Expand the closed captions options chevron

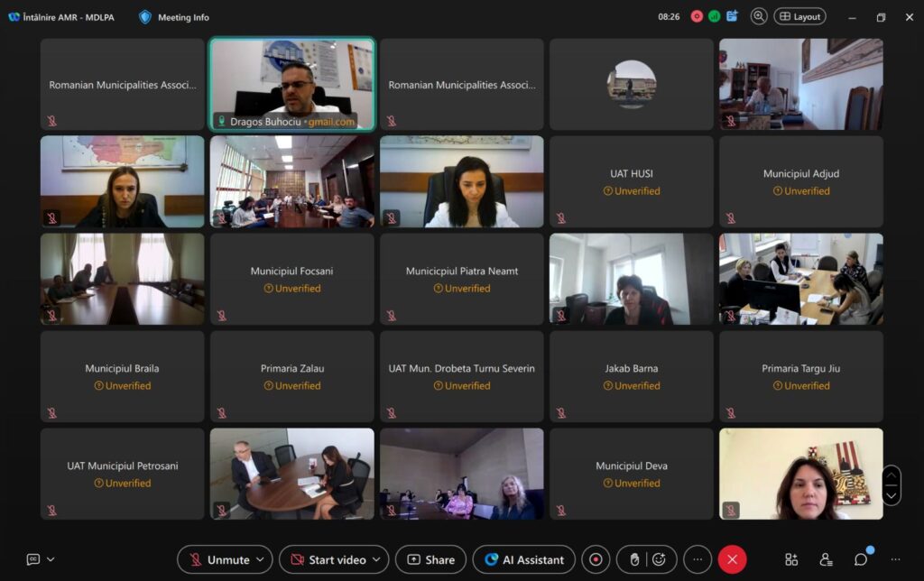(x=51, y=559)
